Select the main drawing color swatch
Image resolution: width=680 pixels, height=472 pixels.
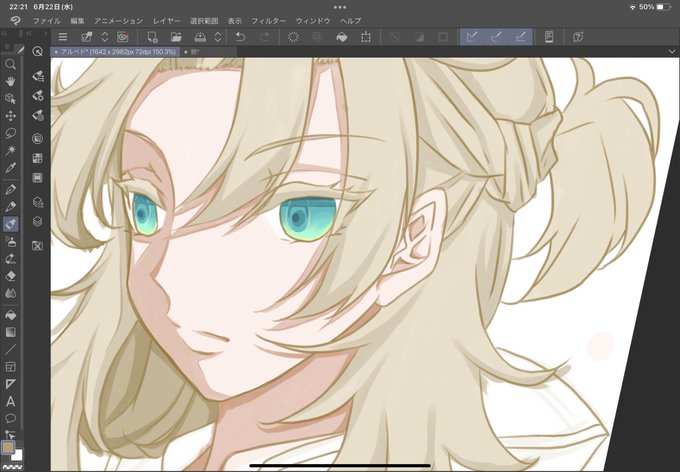(x=8, y=447)
